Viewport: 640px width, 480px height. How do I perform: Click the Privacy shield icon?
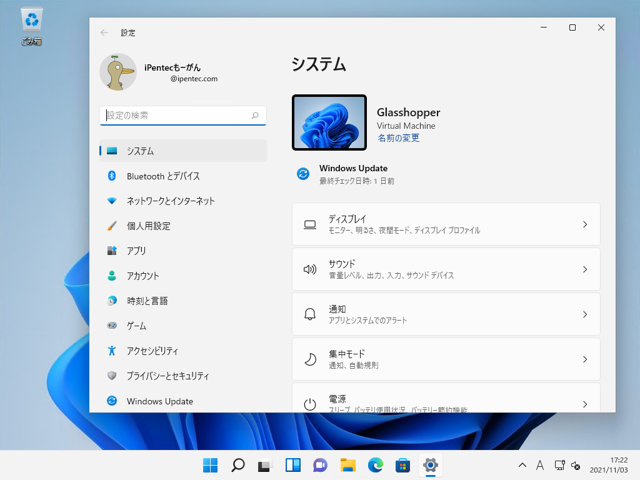pos(112,376)
